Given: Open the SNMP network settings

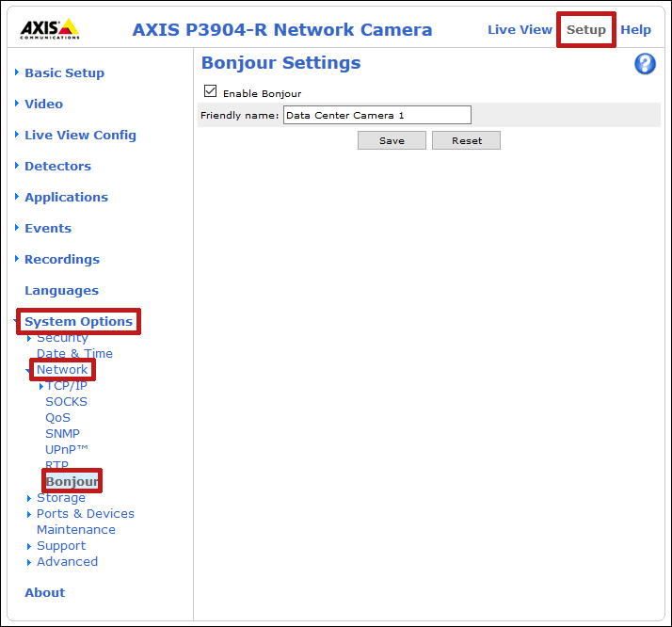Looking at the screenshot, I should point(62,433).
